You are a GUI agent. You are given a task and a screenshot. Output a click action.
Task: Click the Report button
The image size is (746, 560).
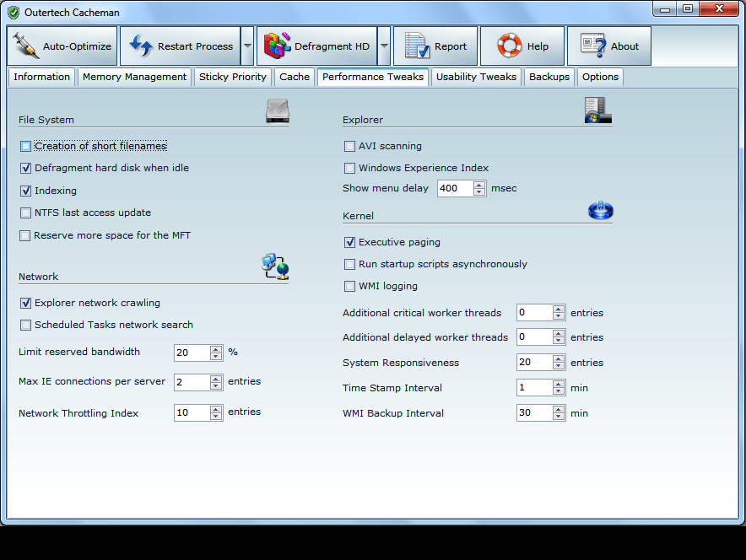coord(435,46)
